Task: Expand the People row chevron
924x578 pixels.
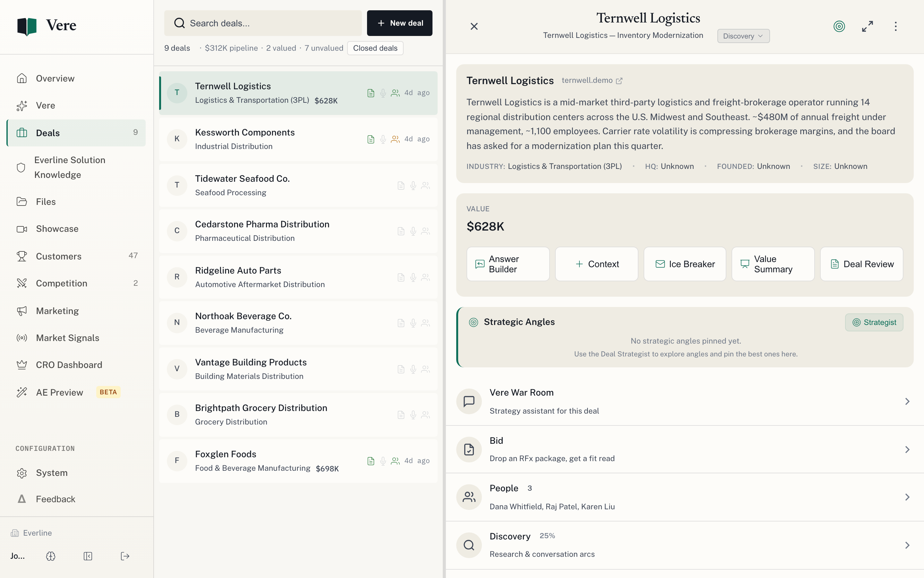Action: tap(908, 497)
